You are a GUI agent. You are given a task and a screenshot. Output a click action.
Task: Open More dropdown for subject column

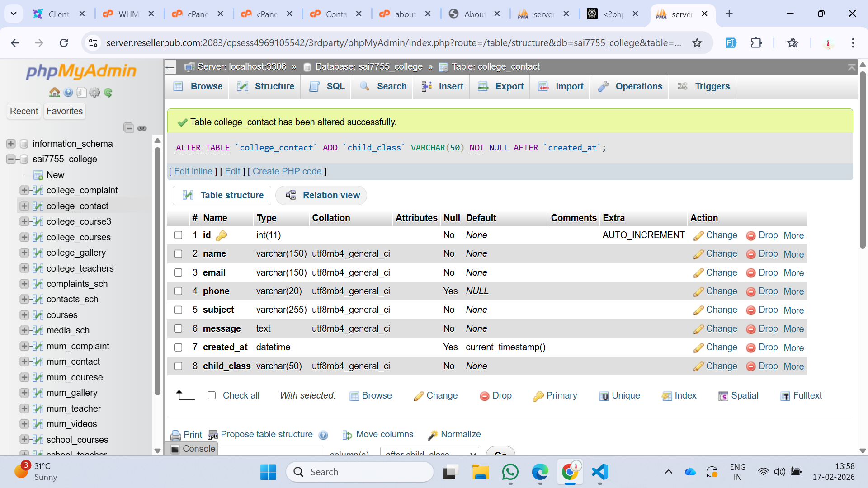pyautogui.click(x=793, y=310)
